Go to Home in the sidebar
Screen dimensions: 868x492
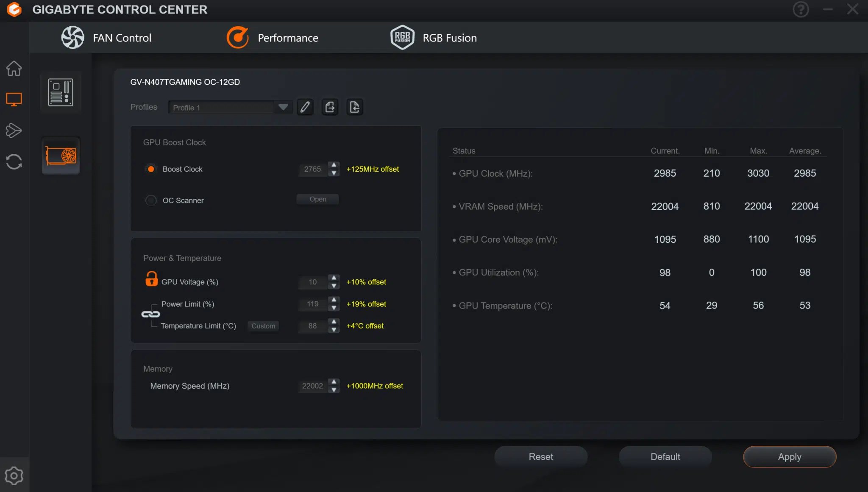(x=14, y=68)
